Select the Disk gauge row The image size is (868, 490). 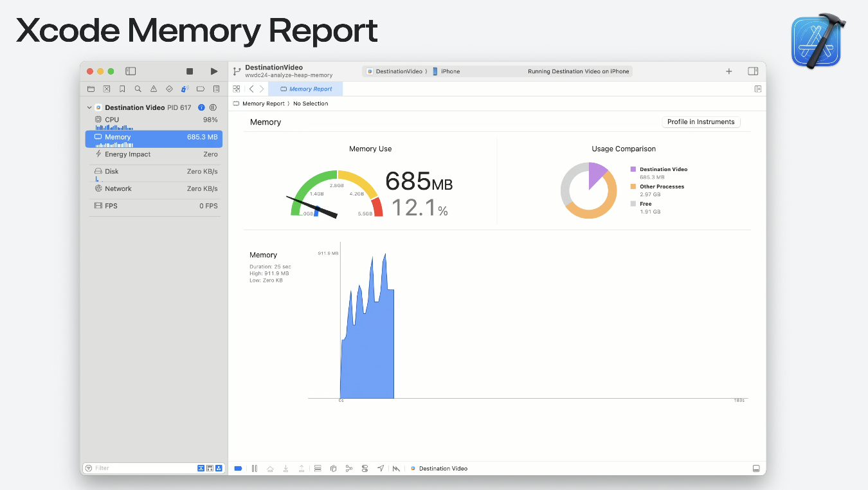pos(154,173)
